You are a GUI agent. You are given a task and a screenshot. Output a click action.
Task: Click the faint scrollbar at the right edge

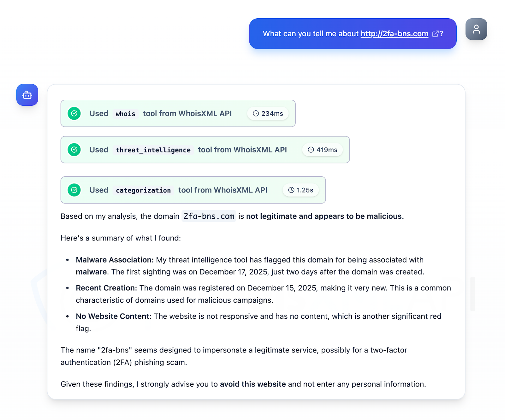[x=472, y=293]
